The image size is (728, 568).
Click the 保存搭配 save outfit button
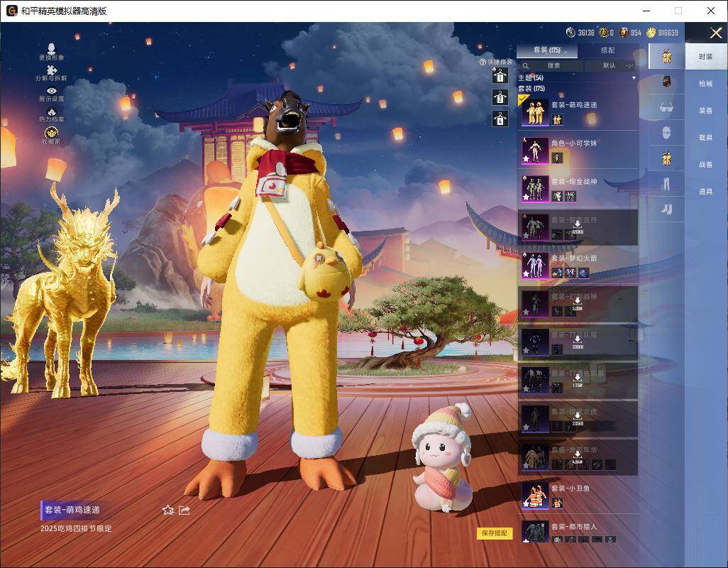pyautogui.click(x=494, y=533)
